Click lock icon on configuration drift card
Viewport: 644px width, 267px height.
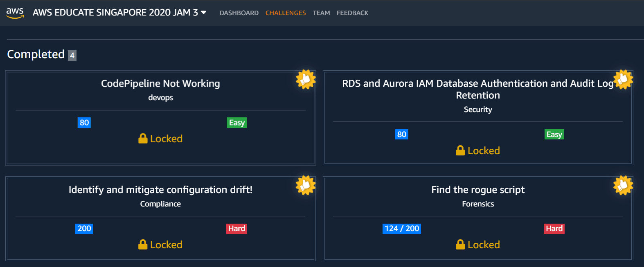pyautogui.click(x=143, y=245)
